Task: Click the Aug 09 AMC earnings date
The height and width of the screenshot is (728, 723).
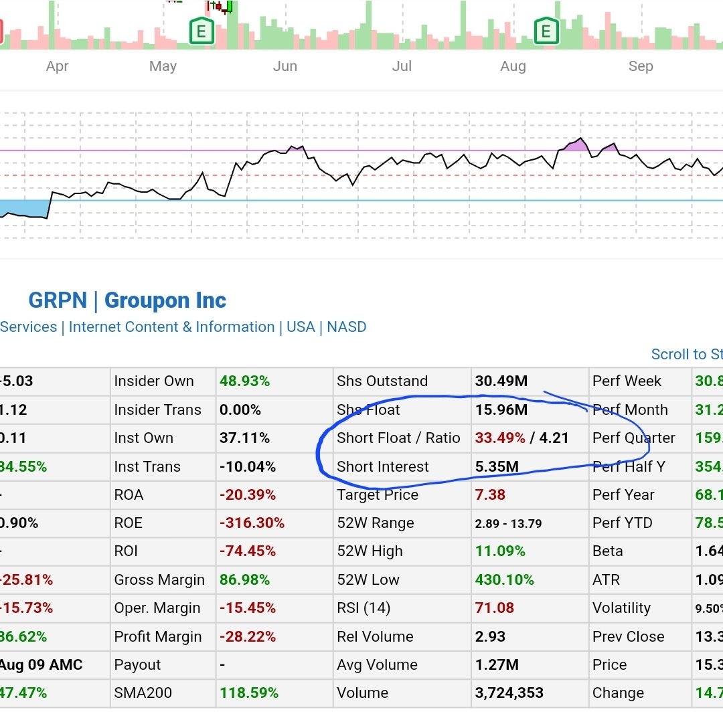Action: [x=41, y=665]
